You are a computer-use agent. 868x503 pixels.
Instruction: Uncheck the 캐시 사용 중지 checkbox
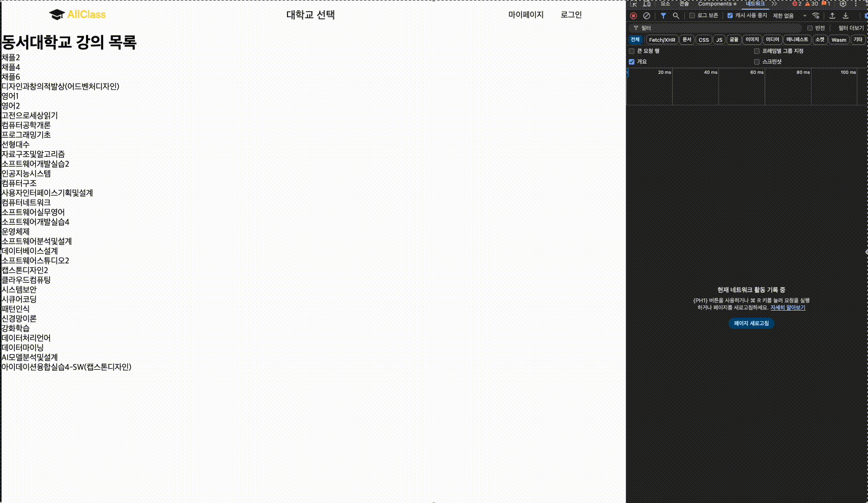730,16
